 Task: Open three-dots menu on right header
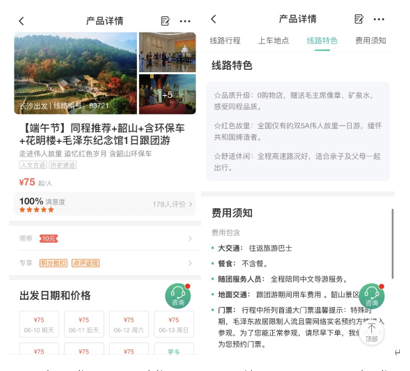(379, 19)
